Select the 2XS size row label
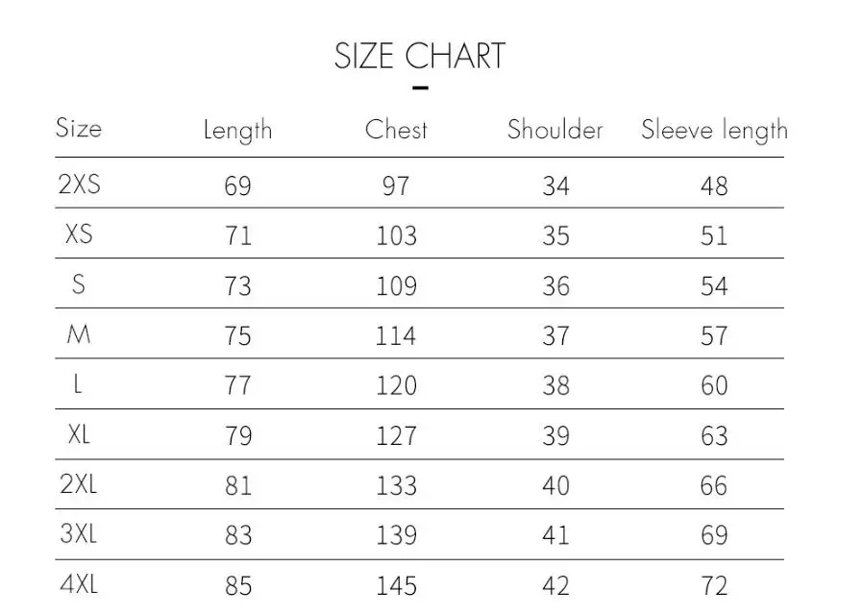This screenshot has width=862, height=616. click(79, 184)
